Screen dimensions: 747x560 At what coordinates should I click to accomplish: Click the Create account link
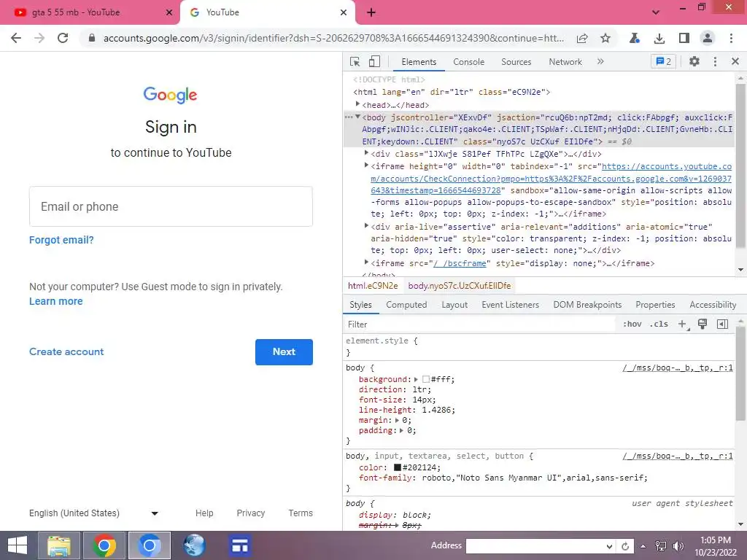pos(66,352)
